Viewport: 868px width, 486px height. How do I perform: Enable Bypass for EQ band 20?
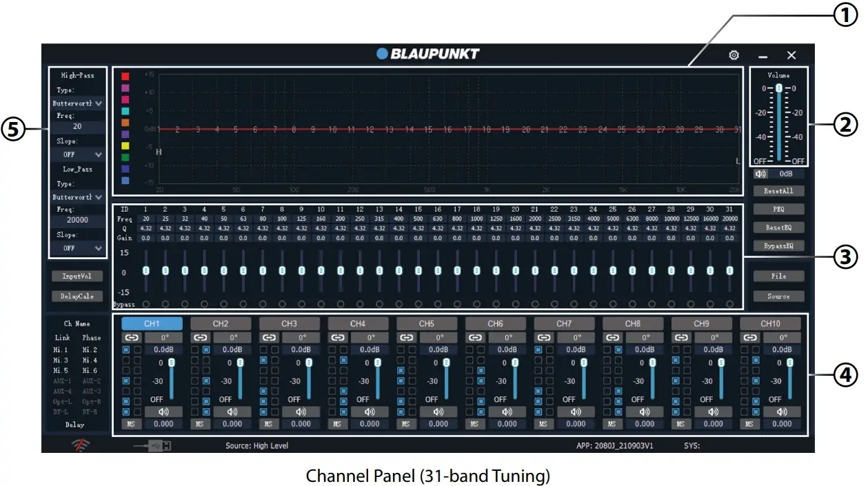[x=516, y=303]
